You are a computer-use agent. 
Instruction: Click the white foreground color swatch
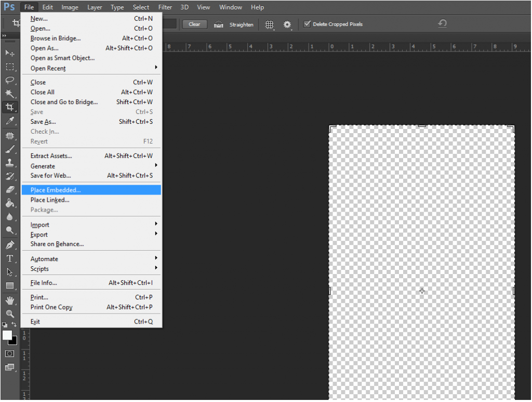click(7, 335)
